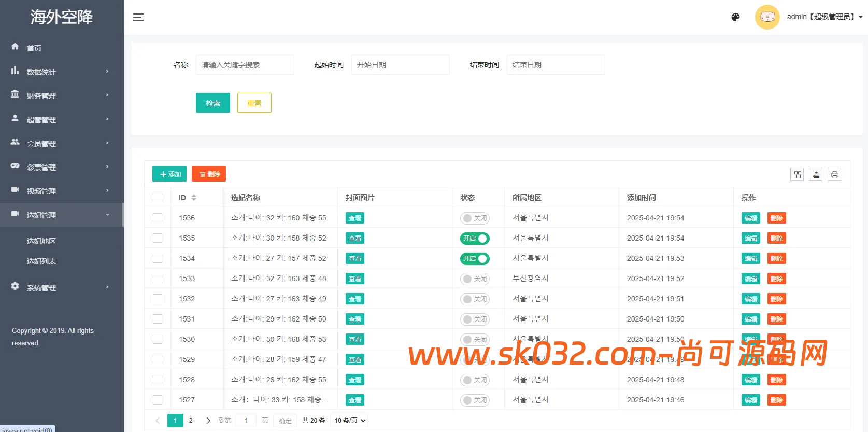Click the admin avatar image

click(767, 17)
